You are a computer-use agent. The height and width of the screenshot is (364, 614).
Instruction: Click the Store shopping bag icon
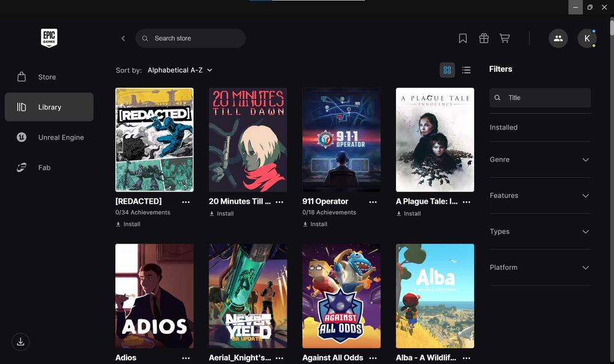tap(21, 77)
